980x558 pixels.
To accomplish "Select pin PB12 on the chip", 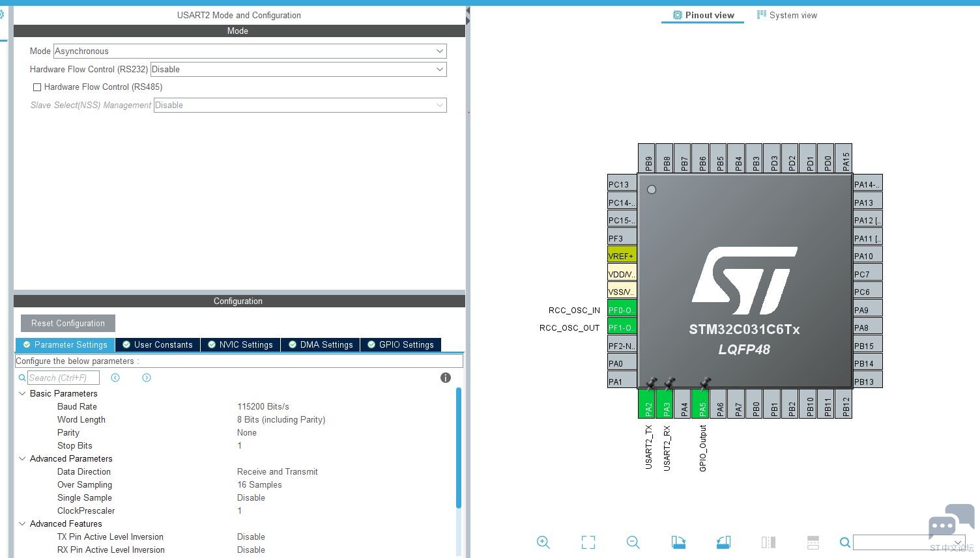I will 844,404.
